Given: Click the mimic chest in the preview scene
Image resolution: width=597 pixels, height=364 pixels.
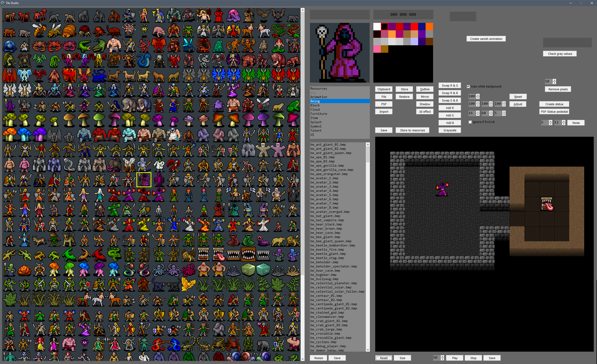Looking at the screenshot, I should tap(547, 204).
